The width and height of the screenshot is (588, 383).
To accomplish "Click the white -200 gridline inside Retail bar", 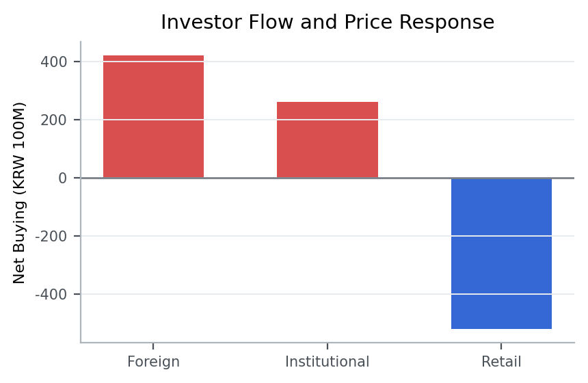I will (501, 236).
